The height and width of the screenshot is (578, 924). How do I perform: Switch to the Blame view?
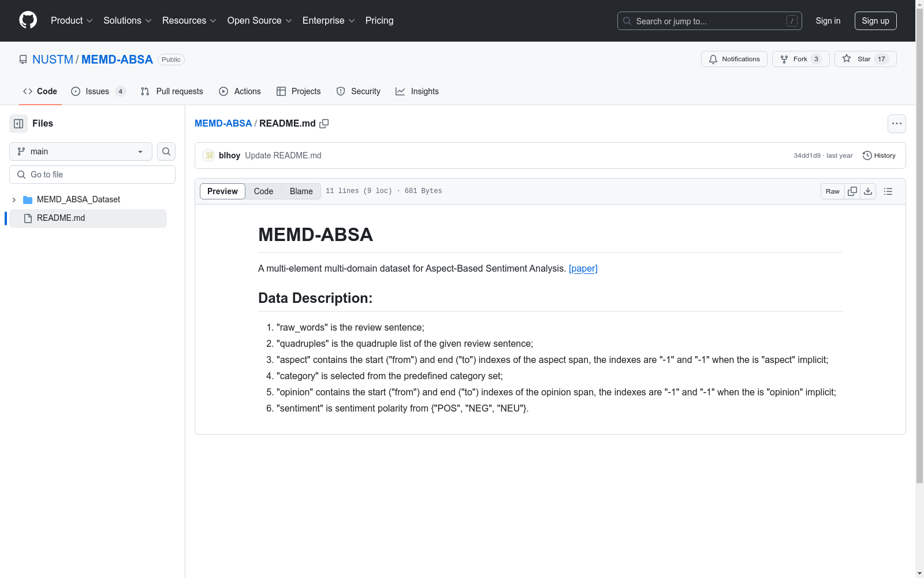click(301, 191)
